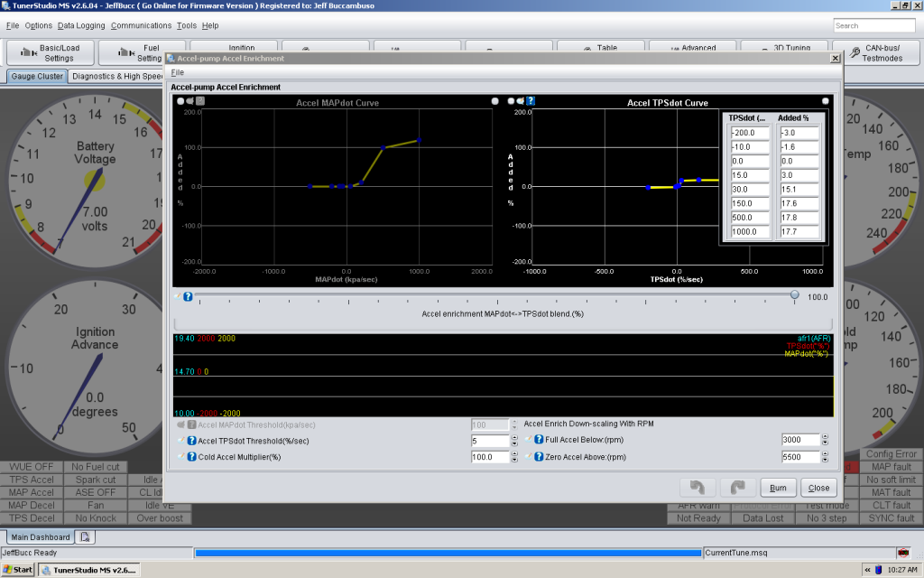This screenshot has width=924, height=578.
Task: Click the Close button in dialog
Action: click(x=819, y=488)
